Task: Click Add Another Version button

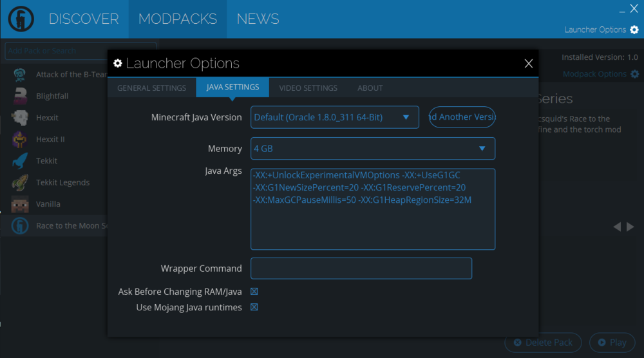Action: click(x=462, y=117)
